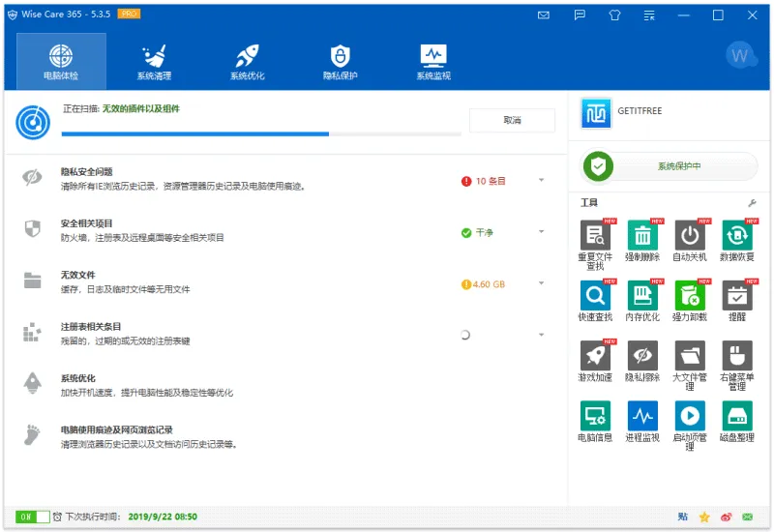Click the GETITFREE blue logo icon

click(x=596, y=113)
